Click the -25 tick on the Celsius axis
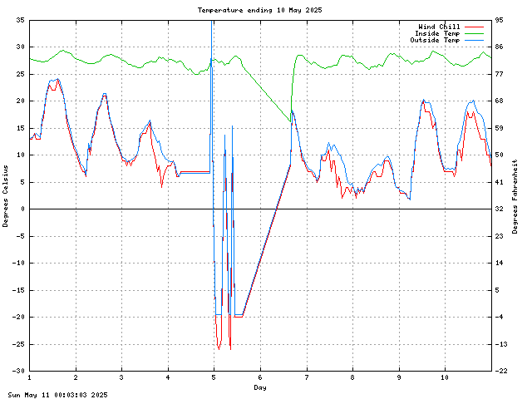 coord(18,344)
